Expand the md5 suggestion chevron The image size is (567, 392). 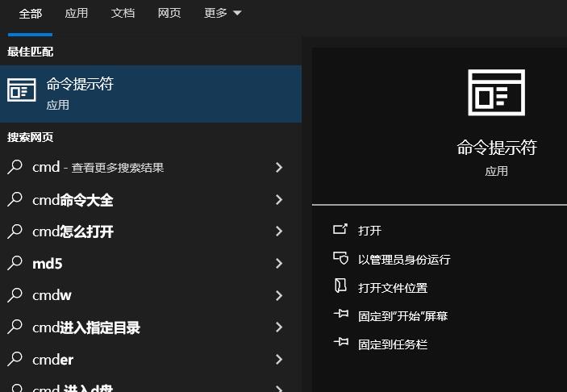[x=279, y=263]
